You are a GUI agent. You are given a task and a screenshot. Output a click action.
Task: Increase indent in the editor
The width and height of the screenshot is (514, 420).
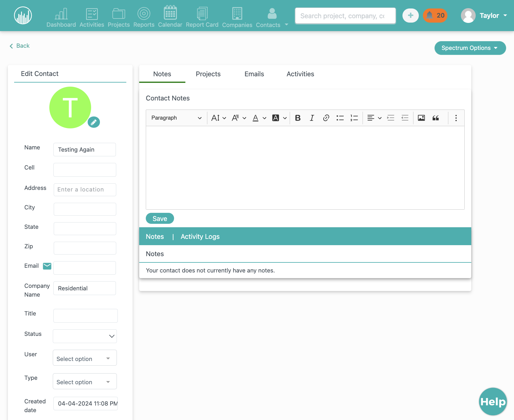click(x=391, y=118)
